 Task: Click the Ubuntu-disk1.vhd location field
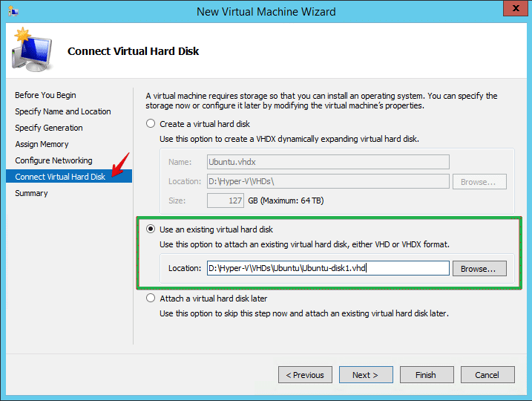click(328, 268)
